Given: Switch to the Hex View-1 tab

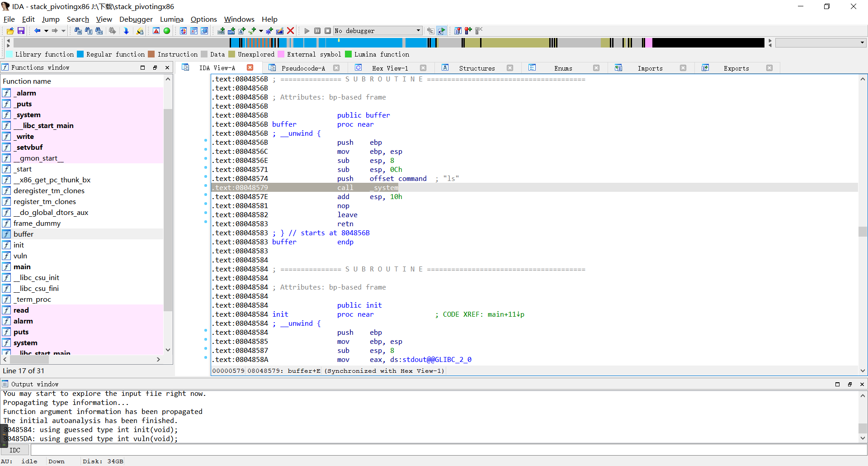Looking at the screenshot, I should pos(390,68).
